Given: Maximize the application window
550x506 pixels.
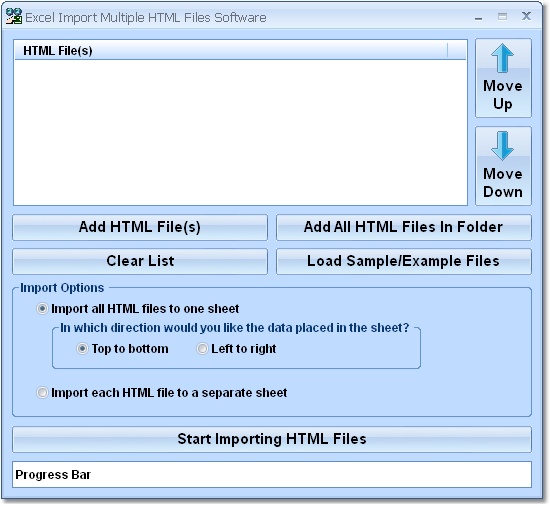Looking at the screenshot, I should tap(502, 16).
